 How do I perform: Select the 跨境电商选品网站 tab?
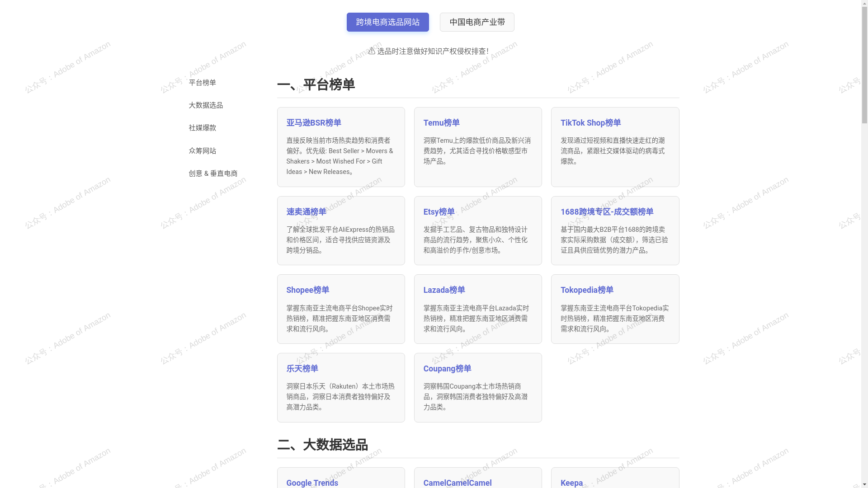[387, 22]
